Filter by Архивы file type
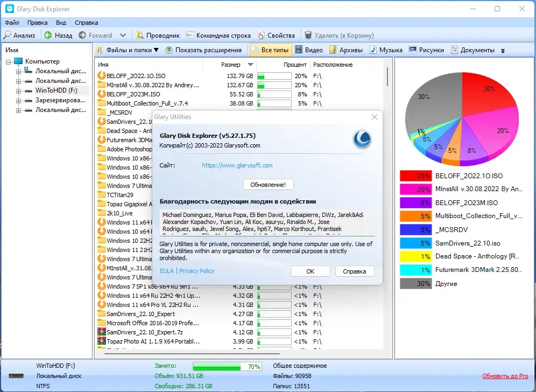Viewport: 536px width, 392px height. [346, 50]
